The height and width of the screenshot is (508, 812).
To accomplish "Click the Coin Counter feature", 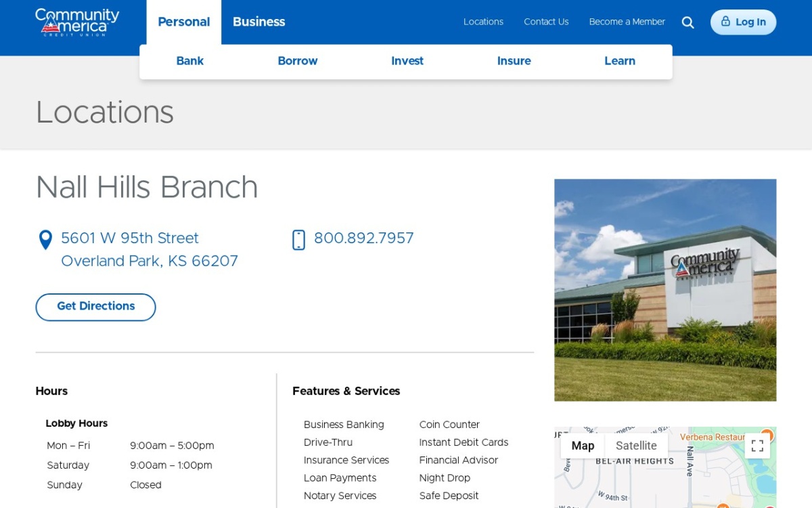I will click(449, 425).
